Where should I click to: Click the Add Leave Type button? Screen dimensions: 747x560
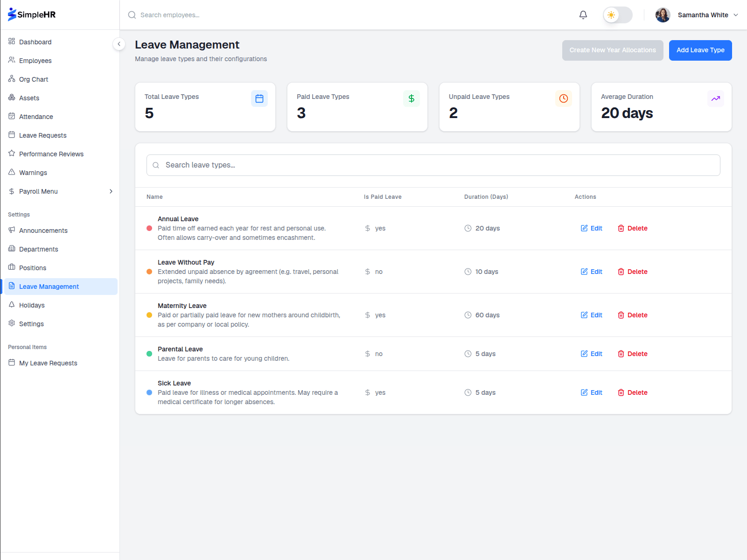pos(700,50)
